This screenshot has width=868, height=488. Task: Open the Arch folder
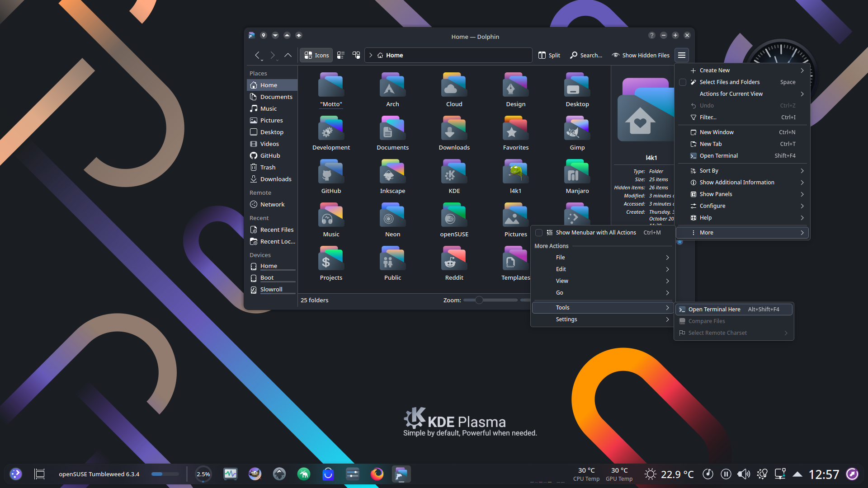392,90
